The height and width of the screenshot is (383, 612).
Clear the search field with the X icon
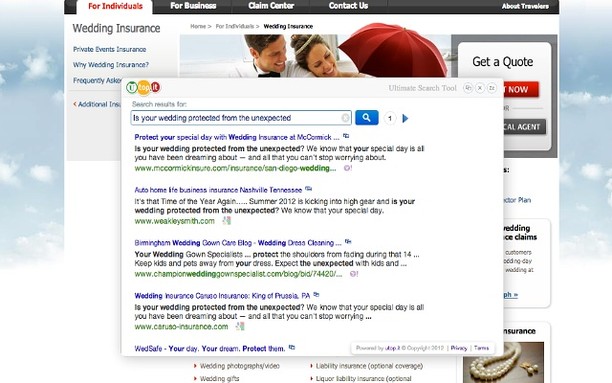[345, 118]
